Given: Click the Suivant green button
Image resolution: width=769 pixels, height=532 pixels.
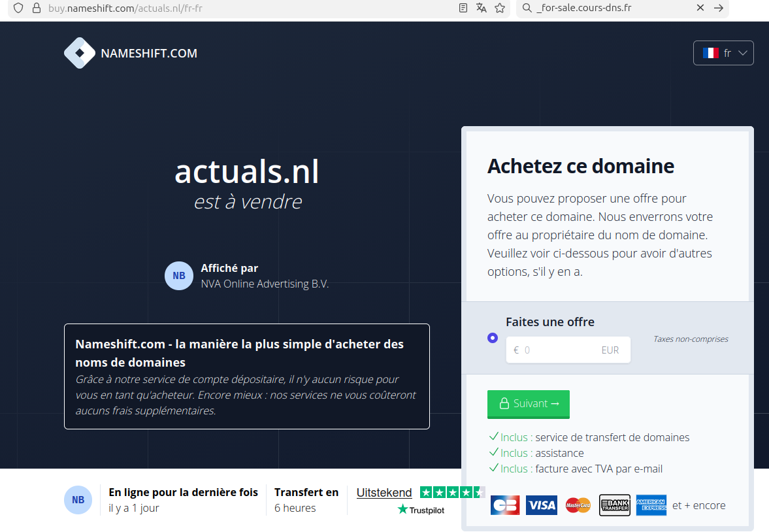Looking at the screenshot, I should tap(528, 404).
